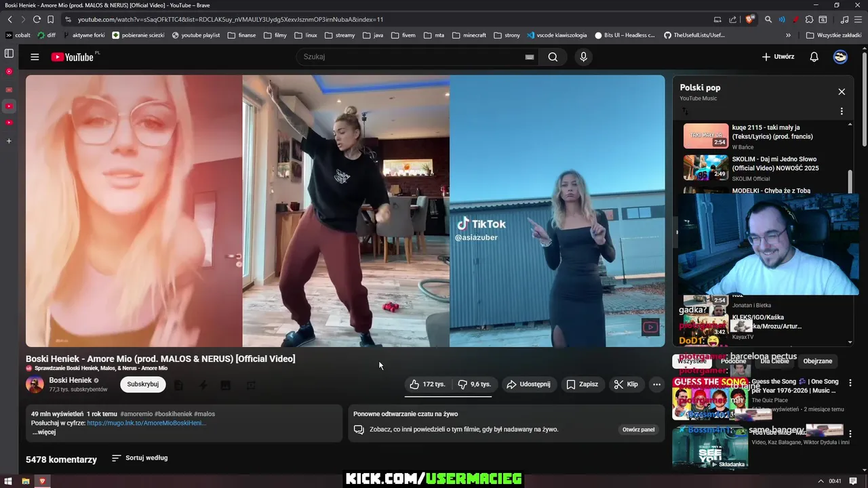Image resolution: width=868 pixels, height=488 pixels.
Task: Expand description with ...więcej
Action: [x=44, y=432]
